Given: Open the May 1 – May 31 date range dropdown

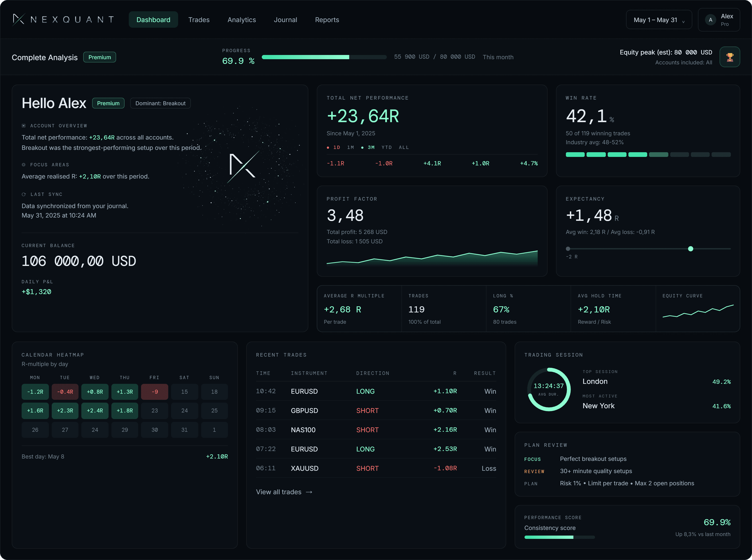Looking at the screenshot, I should click(x=659, y=20).
